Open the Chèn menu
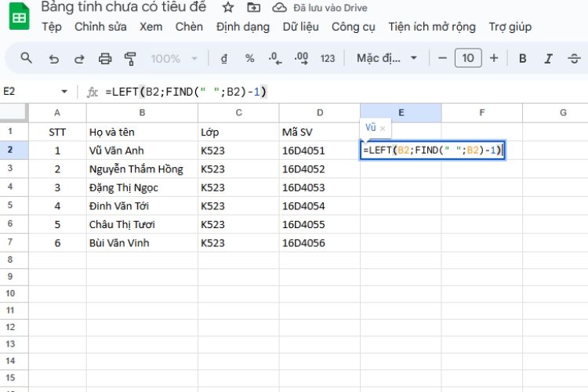588x392 pixels. 189,27
